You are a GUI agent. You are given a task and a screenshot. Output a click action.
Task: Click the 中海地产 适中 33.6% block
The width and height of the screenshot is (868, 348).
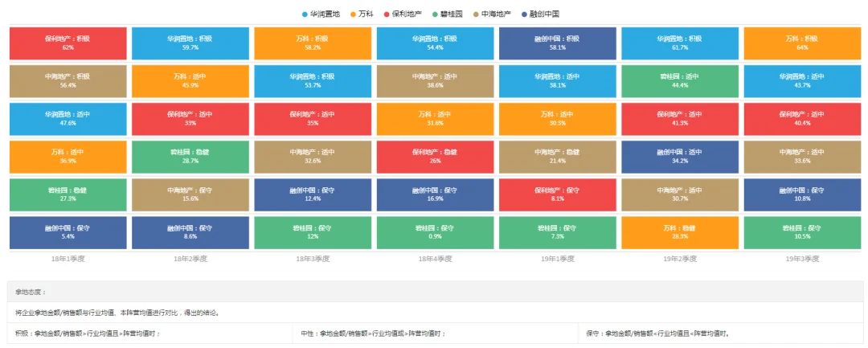(802, 157)
